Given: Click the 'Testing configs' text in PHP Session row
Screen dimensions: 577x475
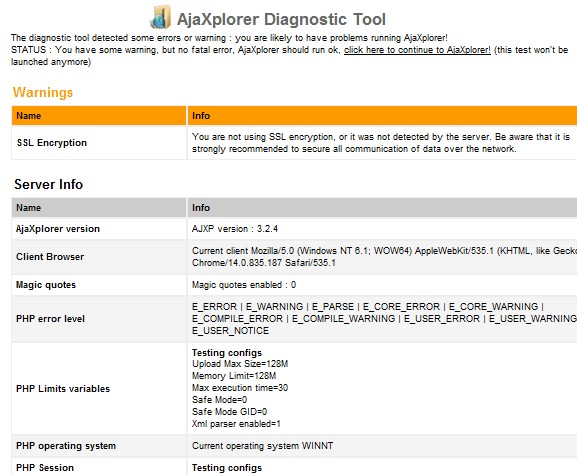Looking at the screenshot, I should 227,468.
